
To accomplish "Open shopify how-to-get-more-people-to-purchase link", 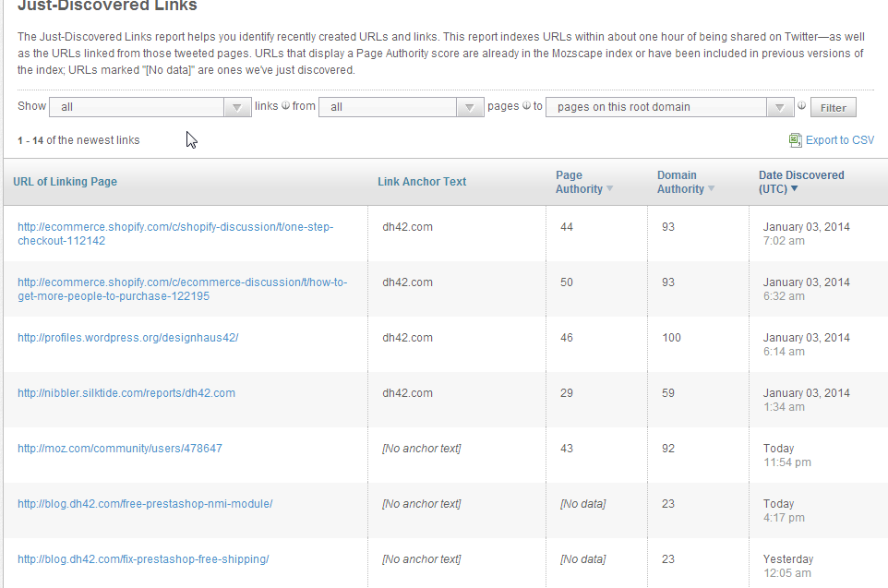I will coord(183,289).
